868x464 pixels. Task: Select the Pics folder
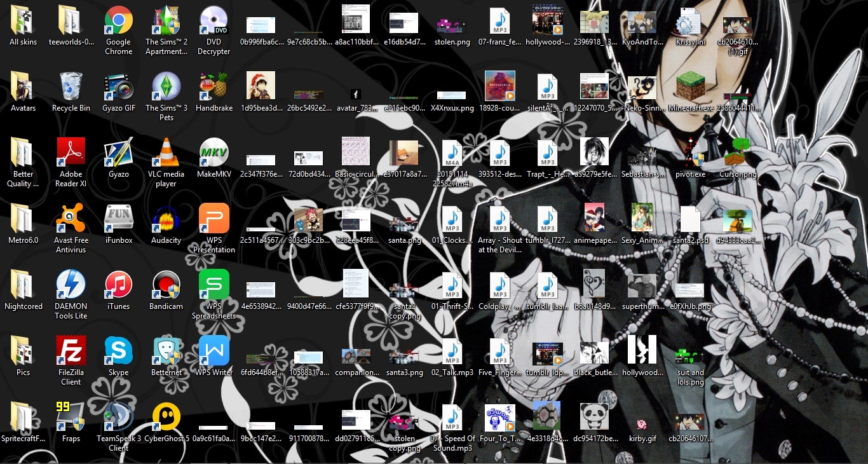24,351
